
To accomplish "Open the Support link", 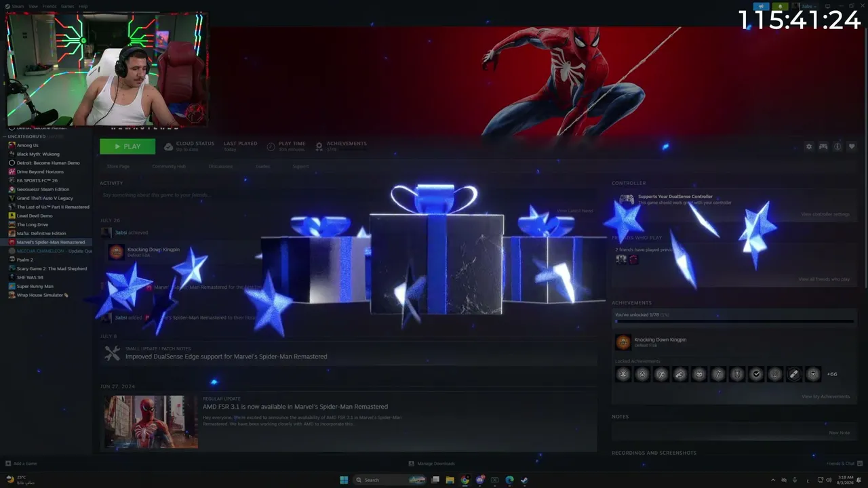I will tap(300, 167).
